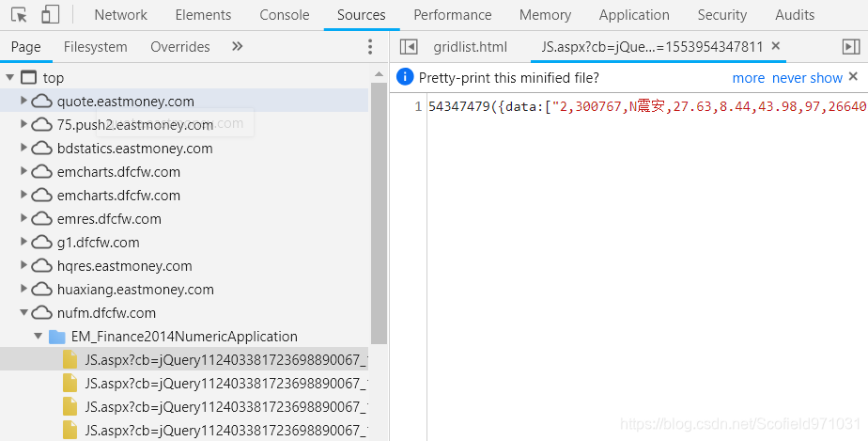
Task: Switch to the Application tab
Action: pyautogui.click(x=634, y=15)
